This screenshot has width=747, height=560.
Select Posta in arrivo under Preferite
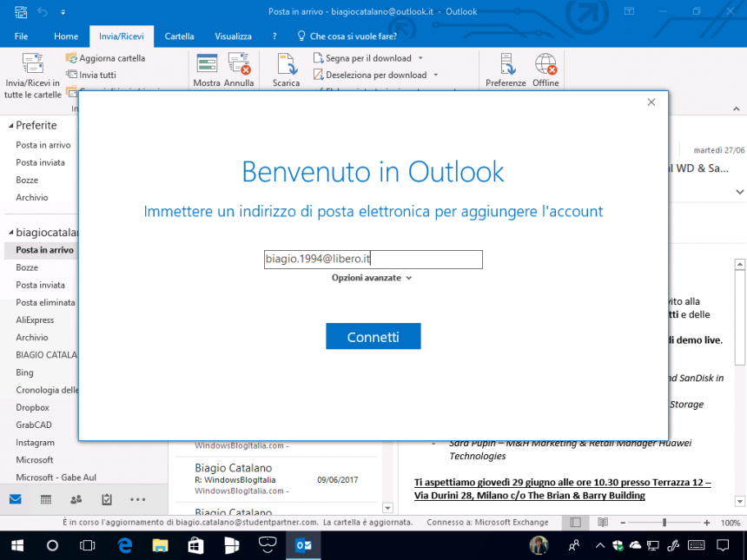click(x=43, y=145)
